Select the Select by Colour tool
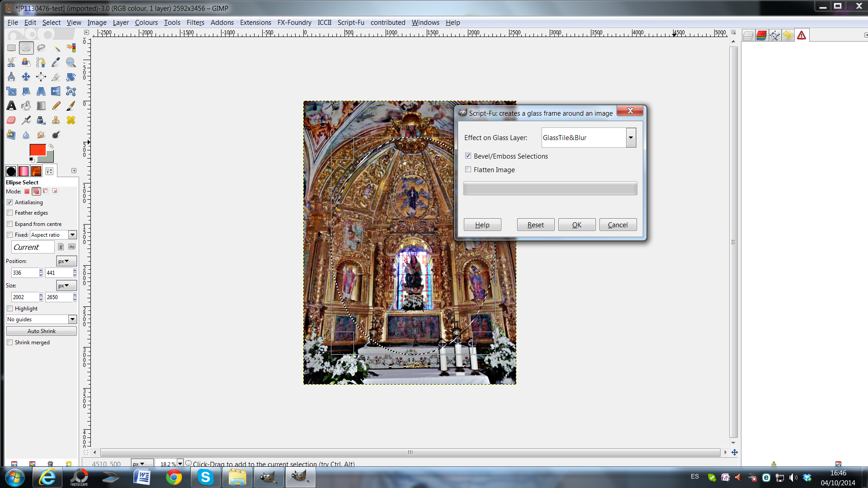This screenshot has width=868, height=488. point(71,48)
